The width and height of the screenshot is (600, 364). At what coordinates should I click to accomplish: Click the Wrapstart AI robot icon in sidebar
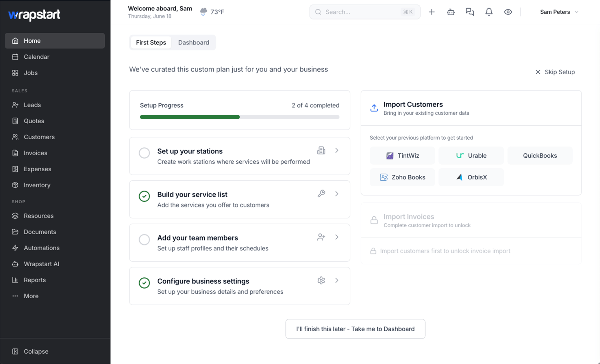click(15, 264)
